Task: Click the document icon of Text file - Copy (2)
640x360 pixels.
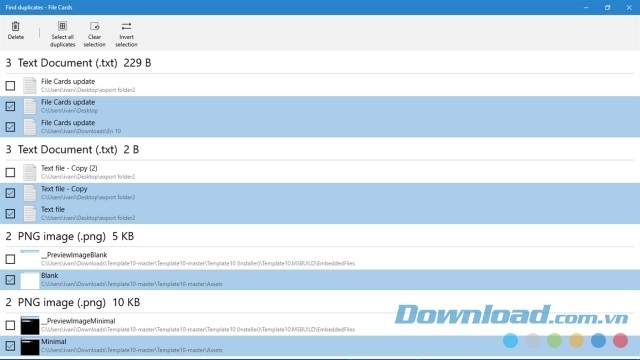Action: click(x=30, y=172)
